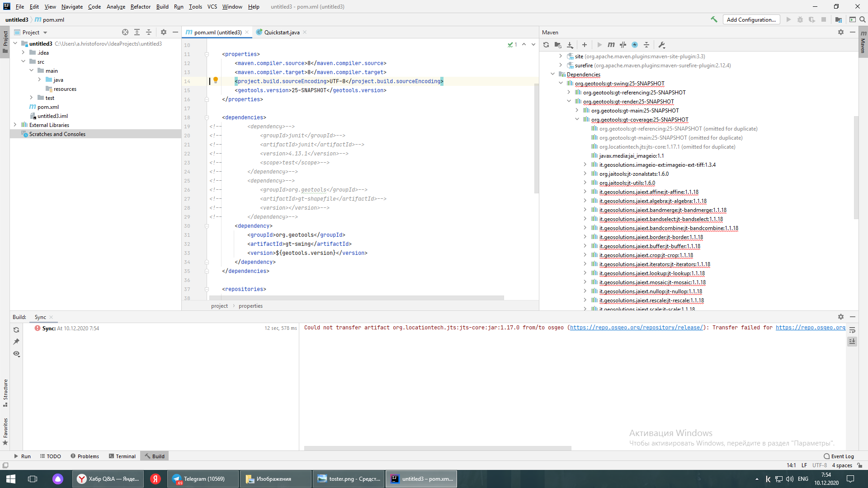Toggle tool window bars icon in bottom-left corner

5,465
